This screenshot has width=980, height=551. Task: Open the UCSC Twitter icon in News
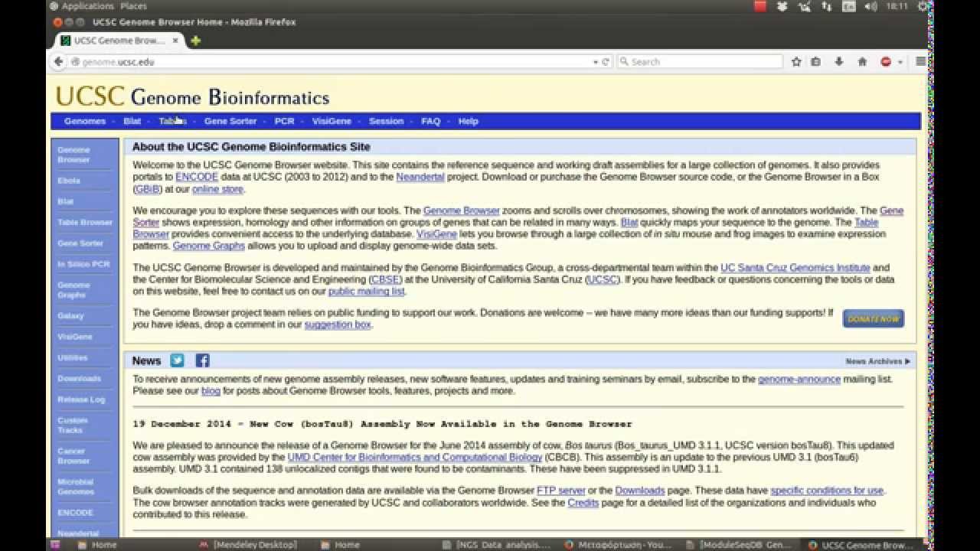click(x=177, y=360)
